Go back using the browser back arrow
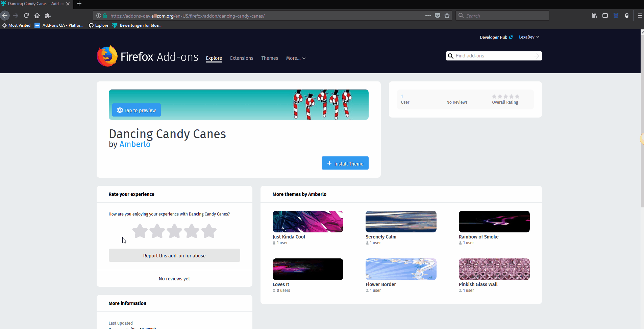The image size is (644, 329). pyautogui.click(x=5, y=16)
